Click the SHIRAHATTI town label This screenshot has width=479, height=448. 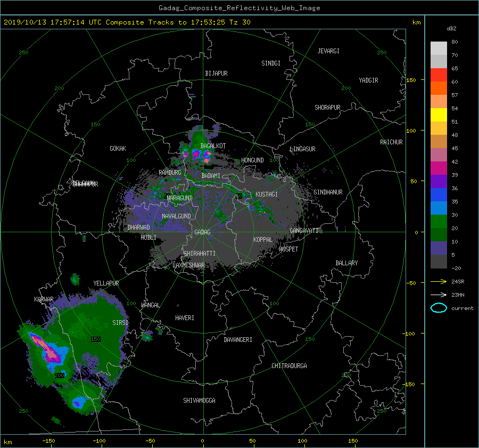click(200, 254)
